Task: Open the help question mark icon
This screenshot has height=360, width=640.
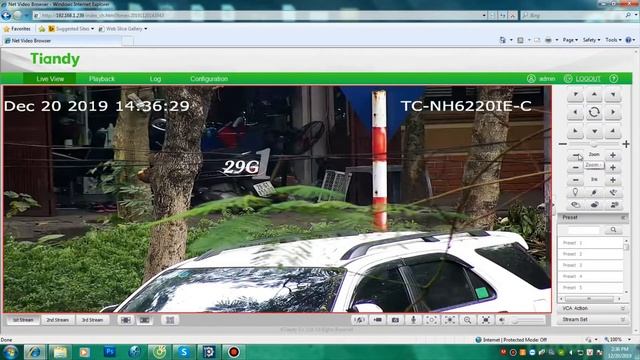Action: pos(613,79)
